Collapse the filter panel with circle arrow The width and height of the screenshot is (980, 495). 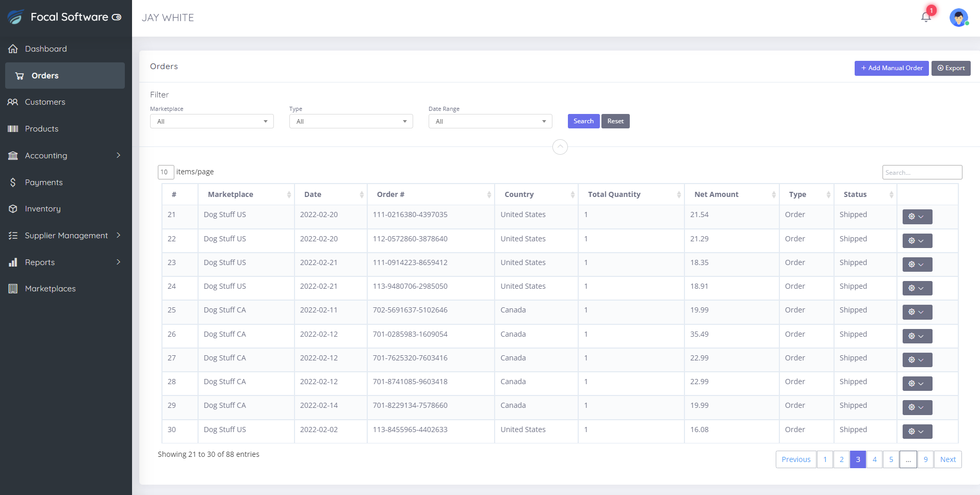tap(560, 147)
